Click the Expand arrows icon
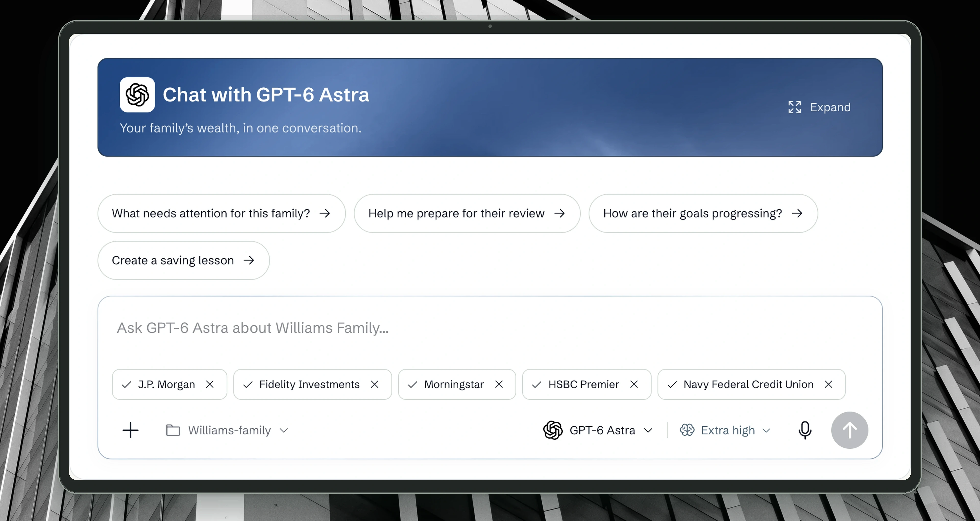This screenshot has width=980, height=521. click(794, 108)
